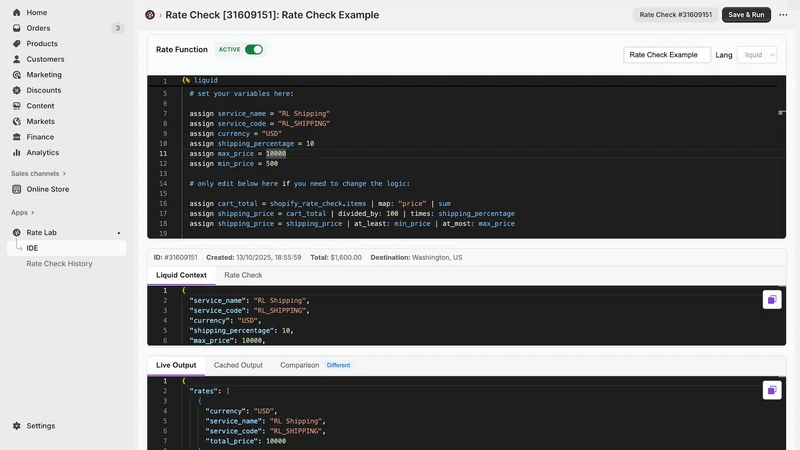Copy the Liquid Context JSON with copy icon
800x450 pixels.
pyautogui.click(x=772, y=299)
